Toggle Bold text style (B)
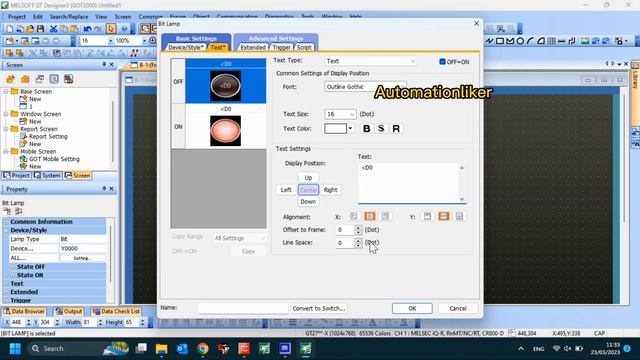 click(367, 129)
